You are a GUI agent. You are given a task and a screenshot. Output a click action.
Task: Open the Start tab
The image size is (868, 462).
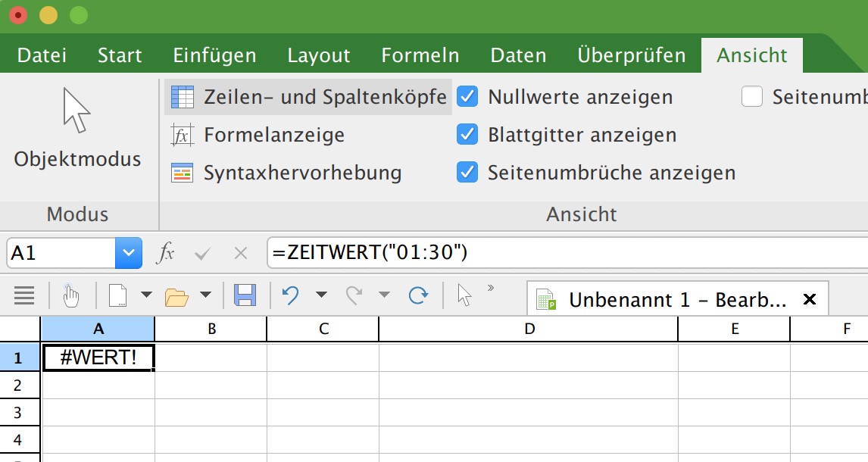120,55
